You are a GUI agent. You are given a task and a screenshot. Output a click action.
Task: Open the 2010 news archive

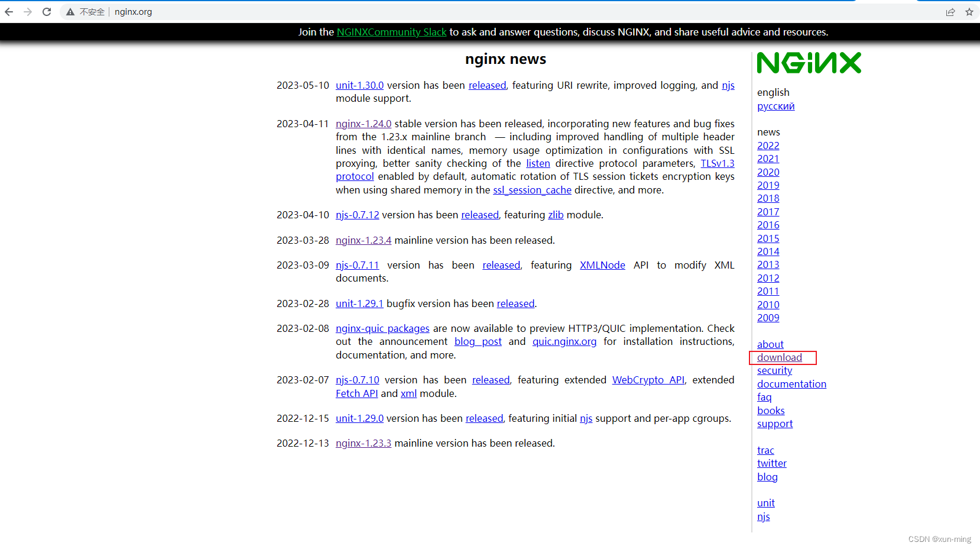click(768, 305)
